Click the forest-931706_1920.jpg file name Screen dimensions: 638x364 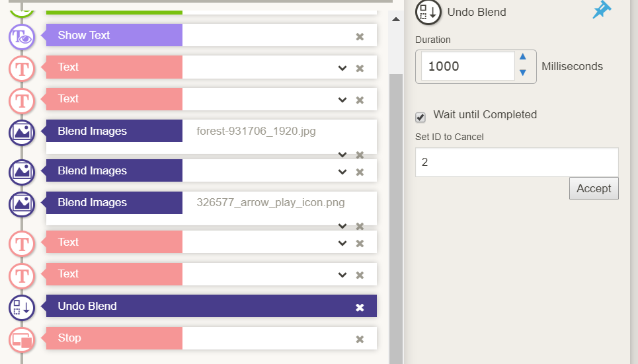(256, 131)
